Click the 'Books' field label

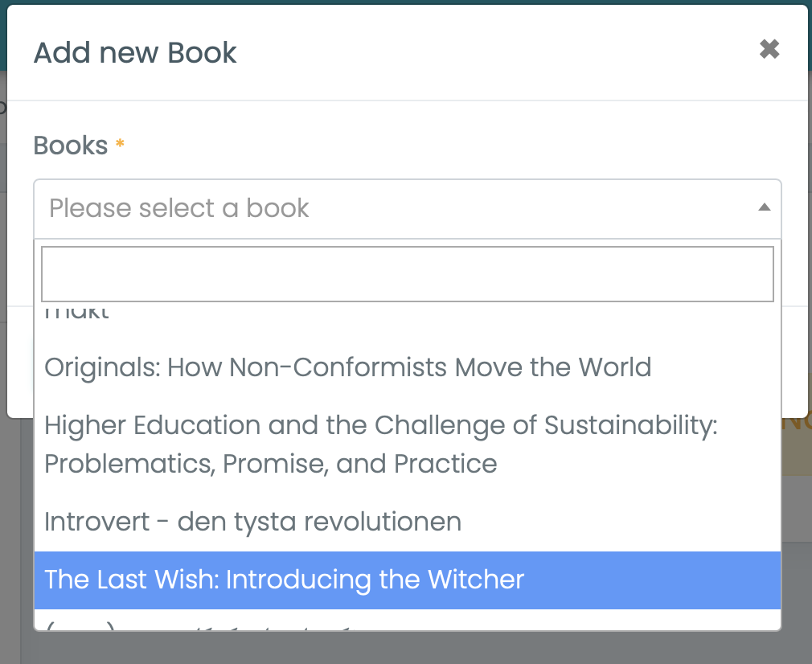[70, 146]
